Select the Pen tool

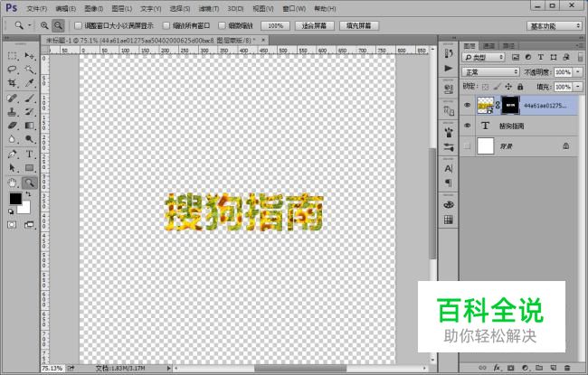(12, 154)
